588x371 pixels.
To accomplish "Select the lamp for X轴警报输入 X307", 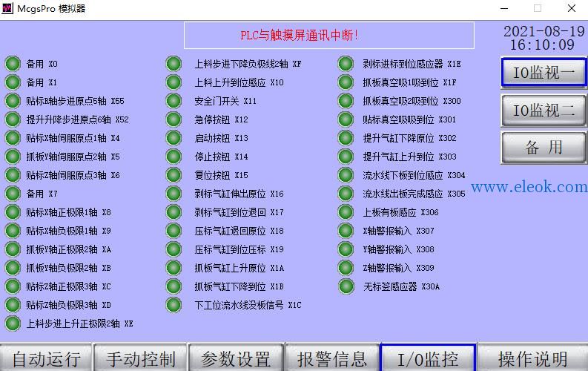I will (346, 231).
